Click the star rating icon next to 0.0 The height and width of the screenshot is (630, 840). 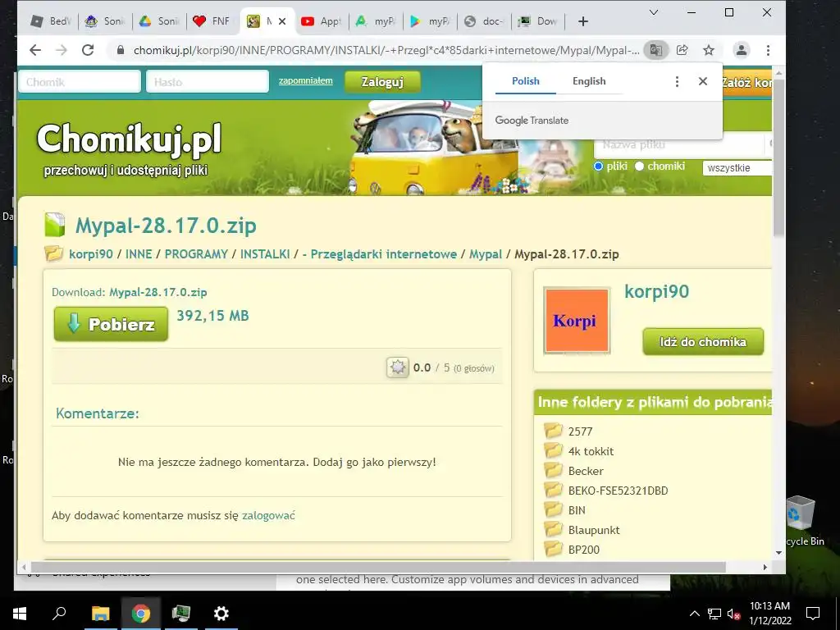pyautogui.click(x=398, y=367)
